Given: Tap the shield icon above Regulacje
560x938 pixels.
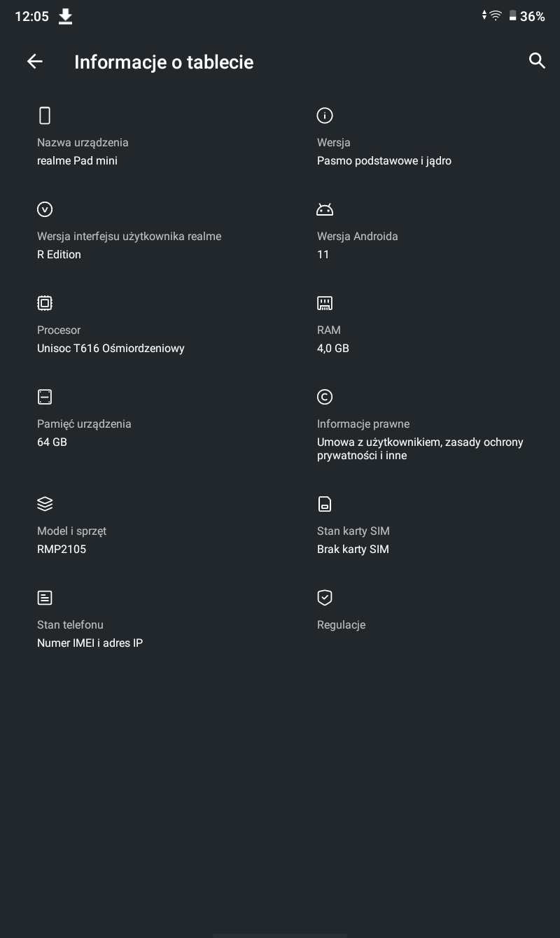Looking at the screenshot, I should click(x=325, y=598).
